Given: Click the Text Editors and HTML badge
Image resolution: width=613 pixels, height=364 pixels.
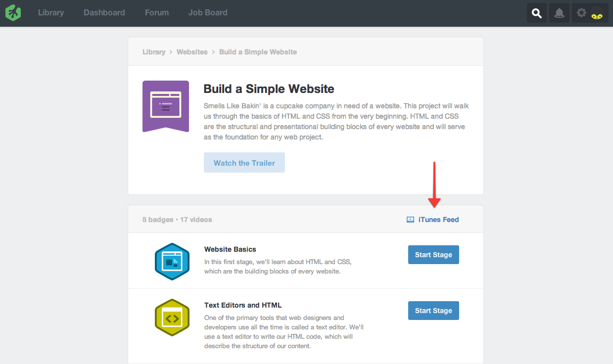Looking at the screenshot, I should (172, 318).
